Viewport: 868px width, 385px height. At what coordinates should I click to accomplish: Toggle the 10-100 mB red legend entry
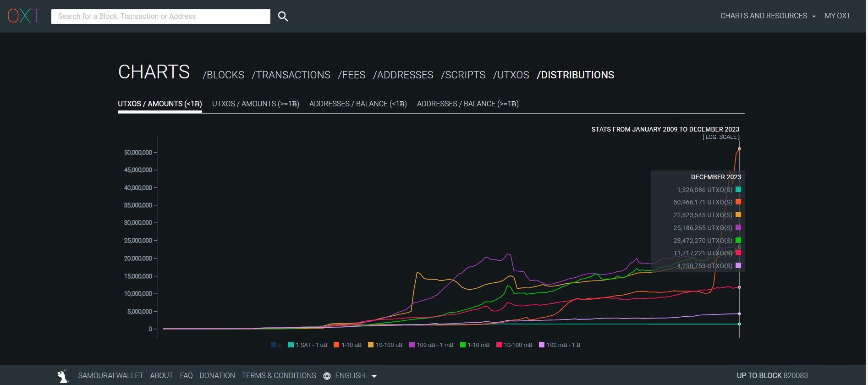coord(514,345)
